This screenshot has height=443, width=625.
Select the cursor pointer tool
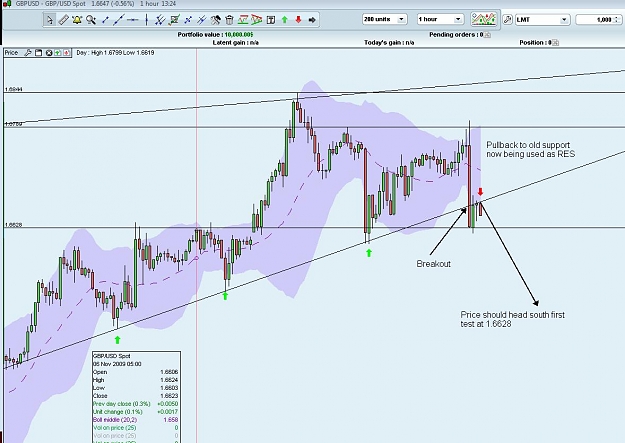point(50,20)
